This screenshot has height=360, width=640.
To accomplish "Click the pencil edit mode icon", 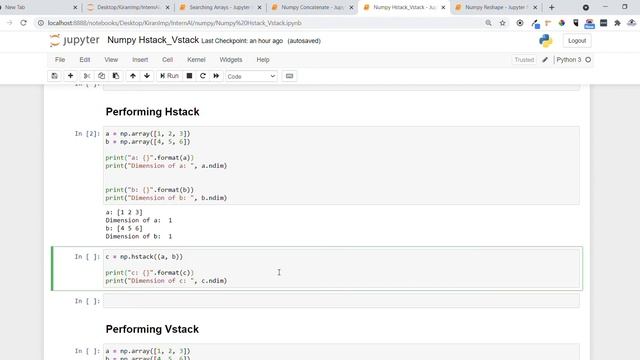I will tap(545, 60).
